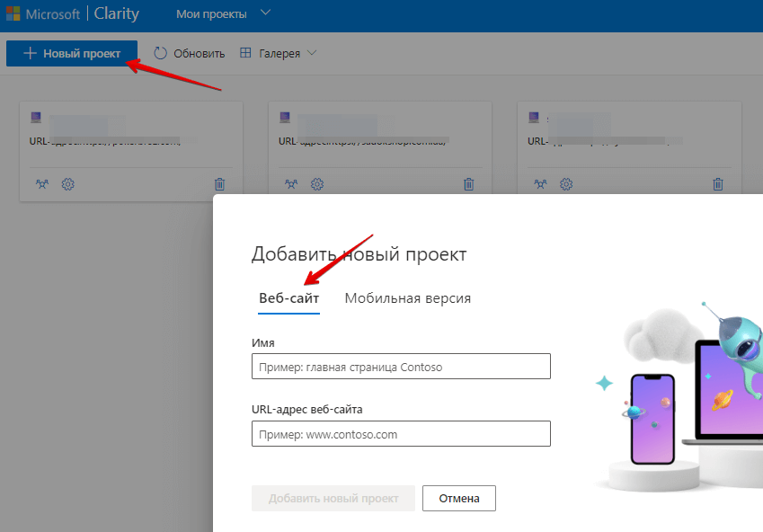763x532 pixels.
Task: Cancel dialog with Отмена
Action: coord(459,499)
